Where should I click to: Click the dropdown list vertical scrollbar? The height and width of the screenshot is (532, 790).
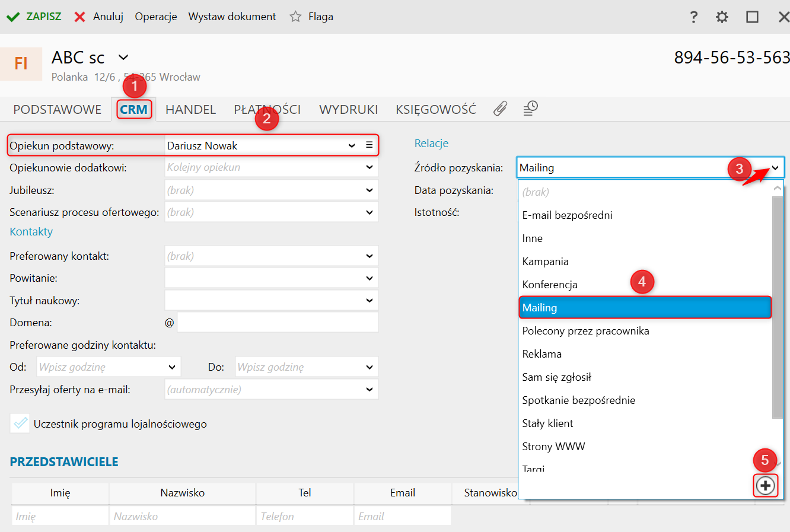click(777, 307)
